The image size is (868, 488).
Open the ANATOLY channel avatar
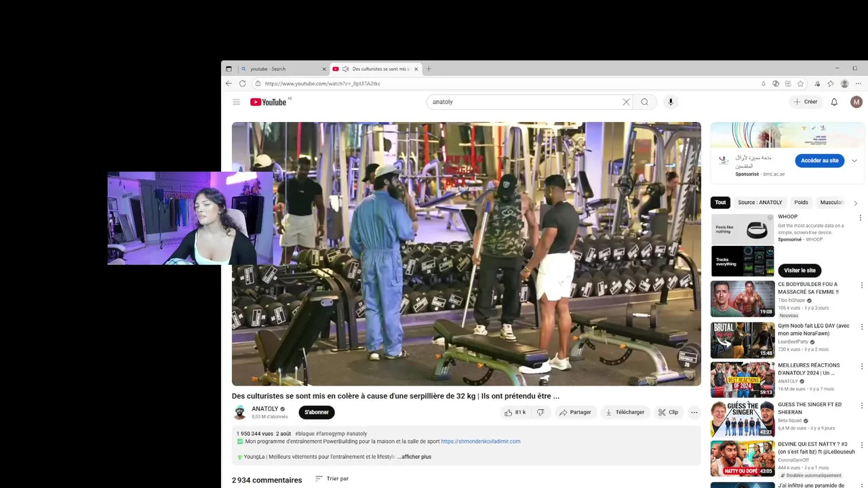click(239, 412)
